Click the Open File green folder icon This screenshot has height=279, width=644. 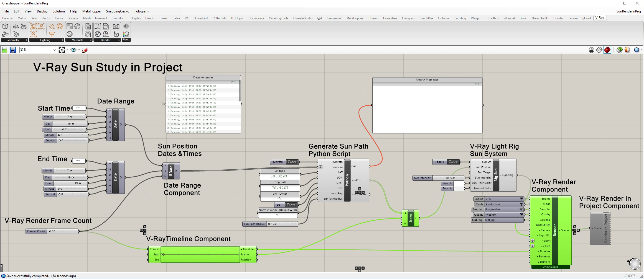tap(4, 50)
